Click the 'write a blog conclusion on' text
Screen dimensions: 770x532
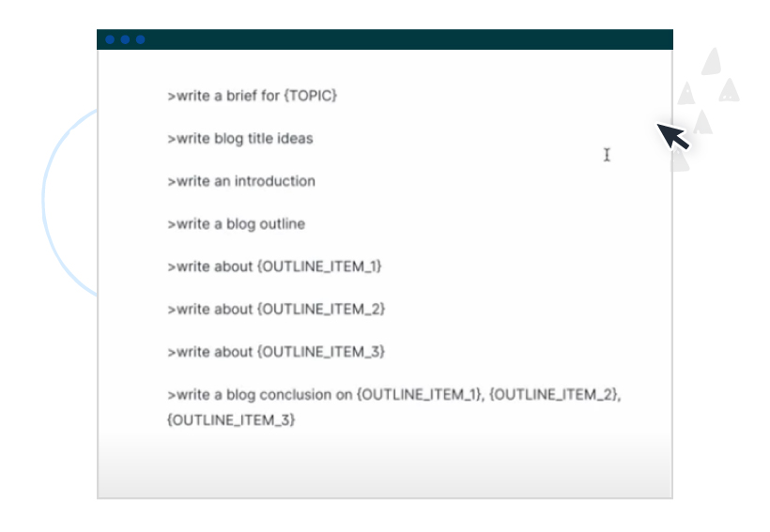click(261, 395)
